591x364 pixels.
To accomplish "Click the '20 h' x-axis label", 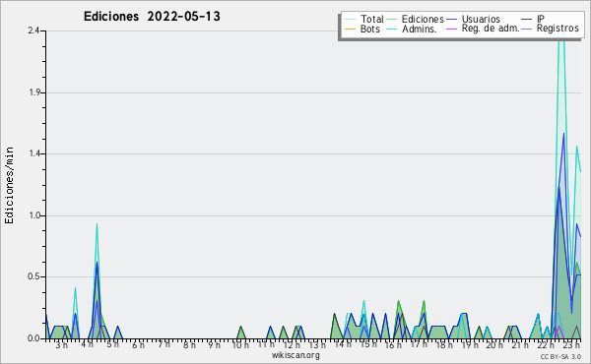I will (494, 345).
